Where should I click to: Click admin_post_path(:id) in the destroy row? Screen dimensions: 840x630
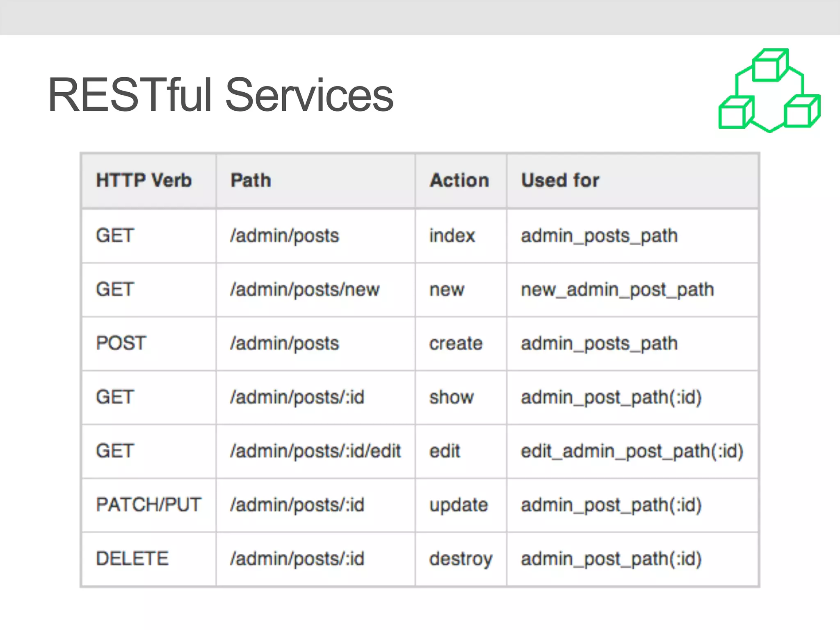[612, 559]
